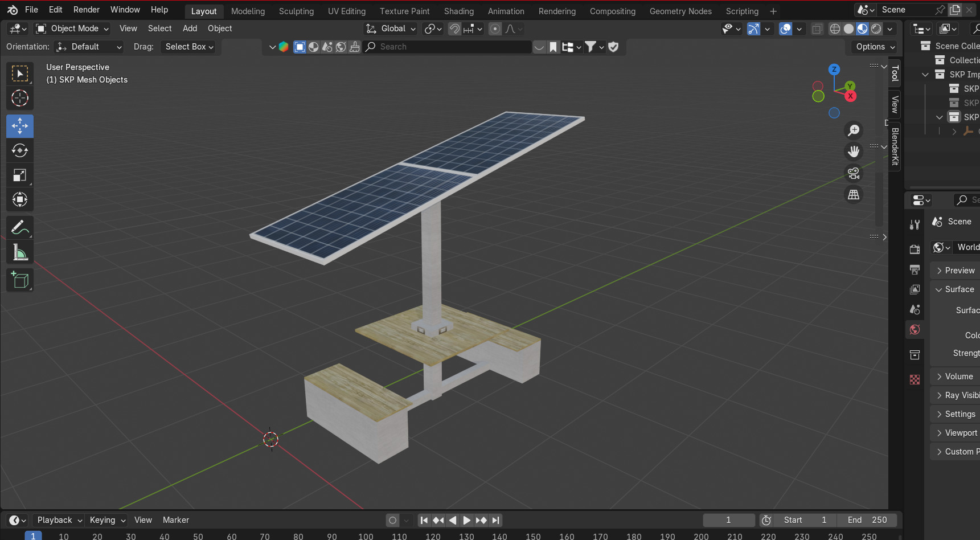Toggle camera view icon in viewport
This screenshot has height=540, width=980.
pyautogui.click(x=854, y=173)
